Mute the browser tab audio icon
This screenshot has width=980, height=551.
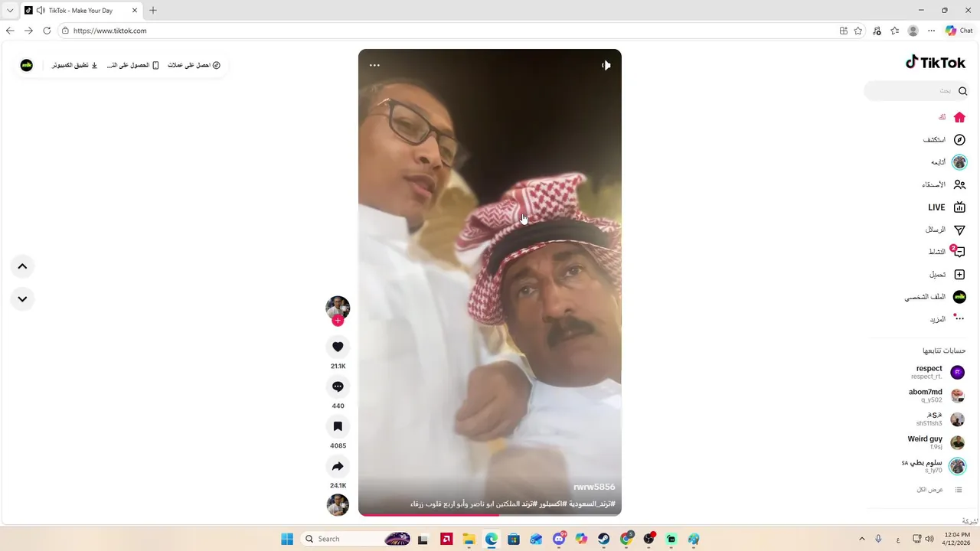(40, 11)
